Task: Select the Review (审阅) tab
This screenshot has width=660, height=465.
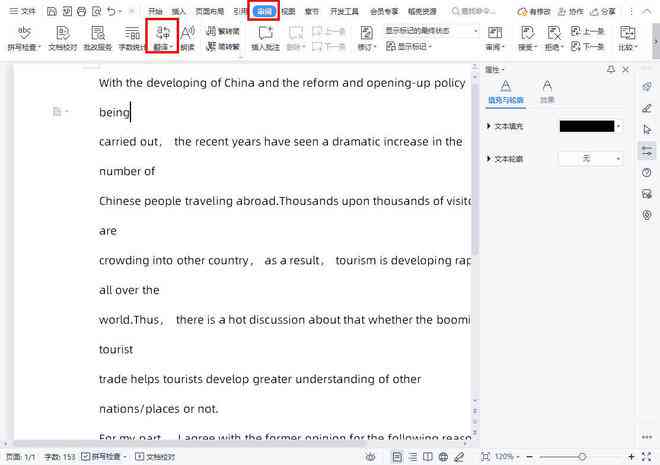Action: pyautogui.click(x=264, y=11)
